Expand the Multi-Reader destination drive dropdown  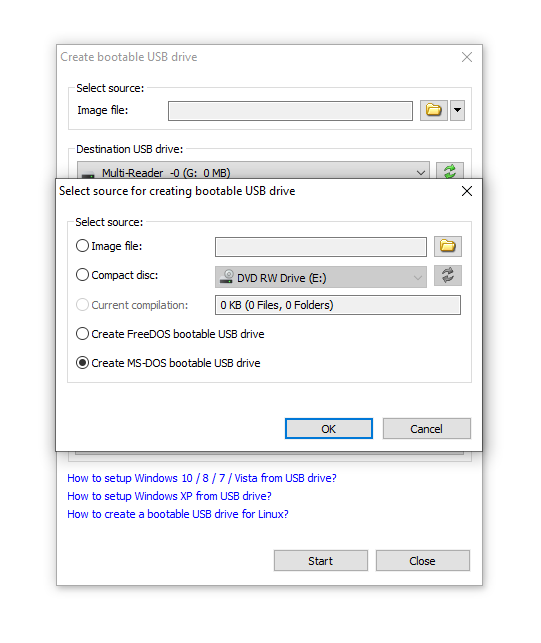pos(253,171)
